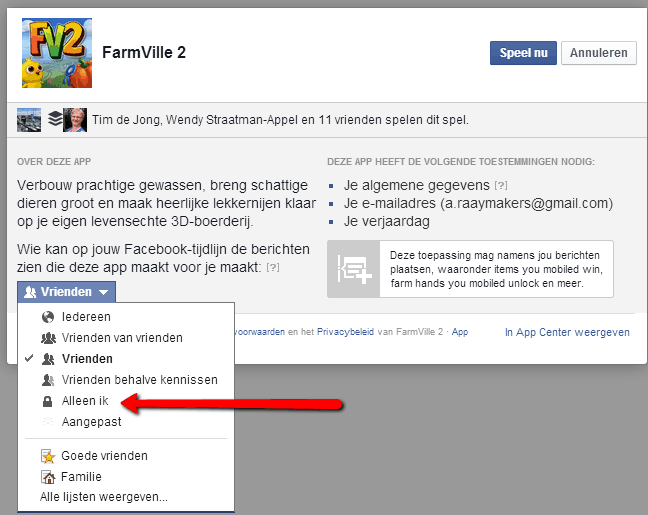
Task: Select the Familie list
Action: (x=126, y=477)
